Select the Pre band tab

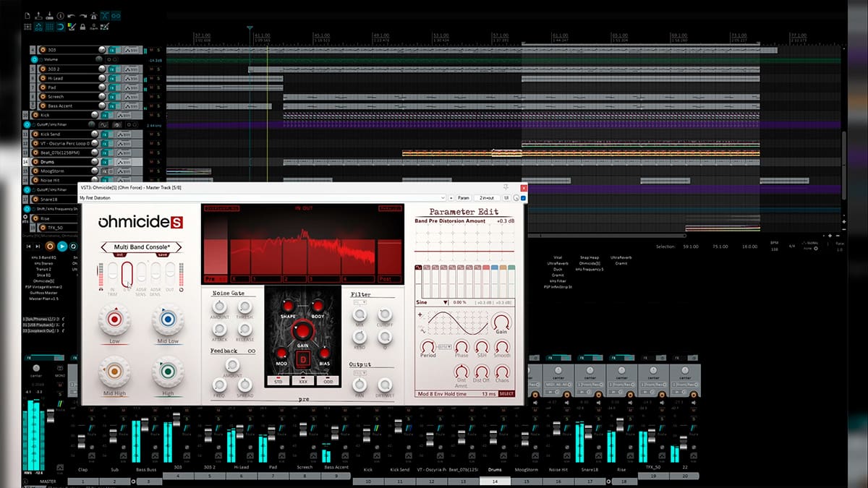[x=215, y=278]
